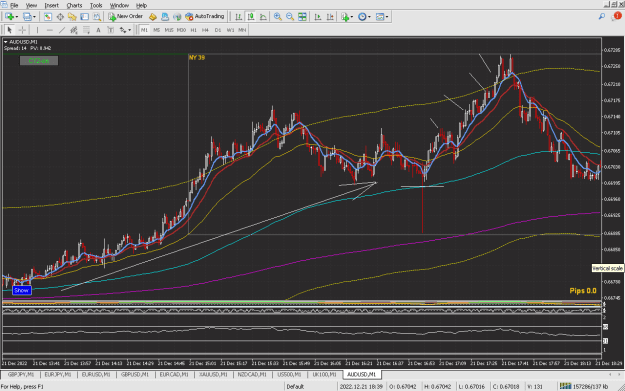Set the timeframe to H1

click(194, 30)
